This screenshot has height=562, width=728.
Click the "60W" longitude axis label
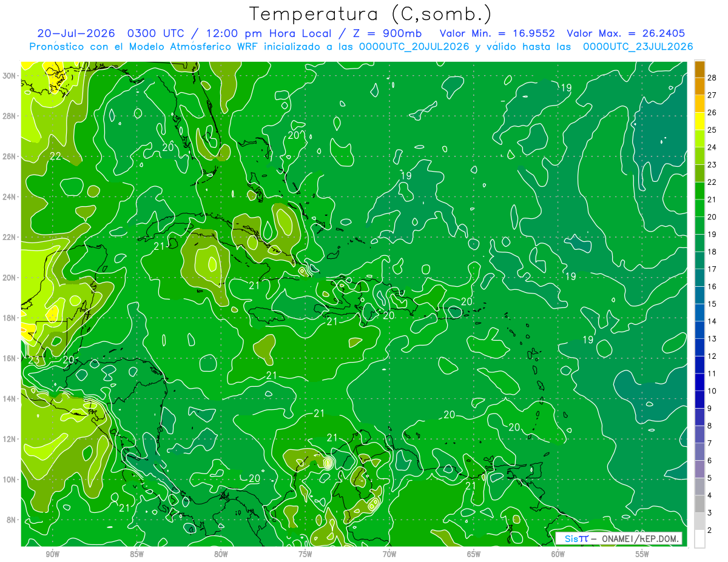[558, 554]
